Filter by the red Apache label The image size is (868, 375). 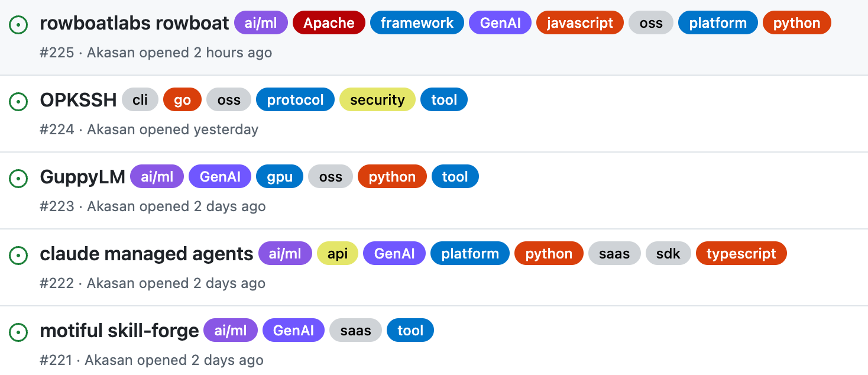329,23
